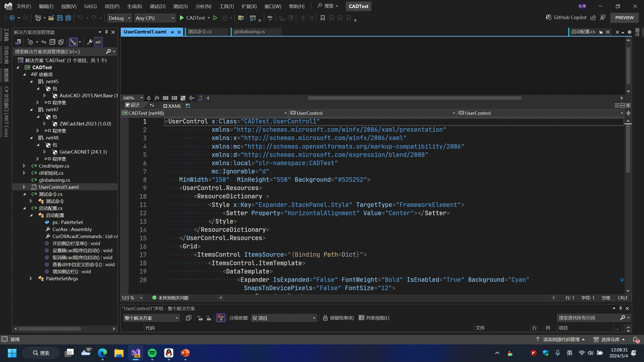This screenshot has width=644, height=362.
Task: Click the GitHub Copilot icon
Action: click(549, 17)
